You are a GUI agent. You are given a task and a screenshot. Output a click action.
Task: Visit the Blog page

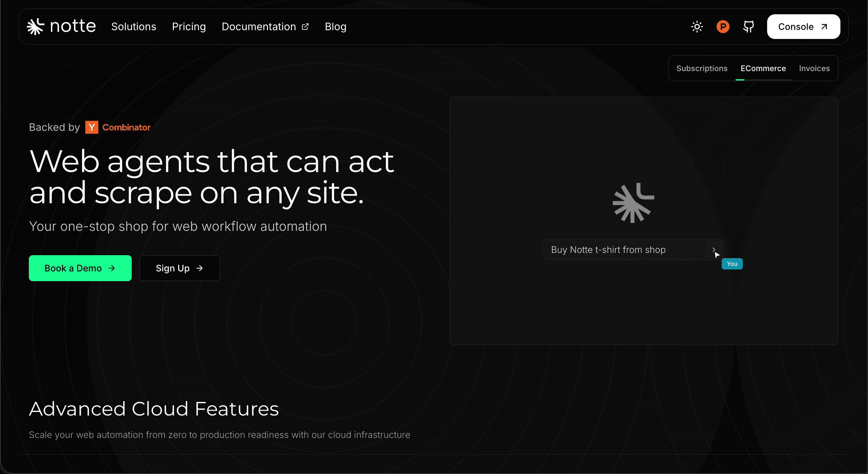(x=336, y=27)
